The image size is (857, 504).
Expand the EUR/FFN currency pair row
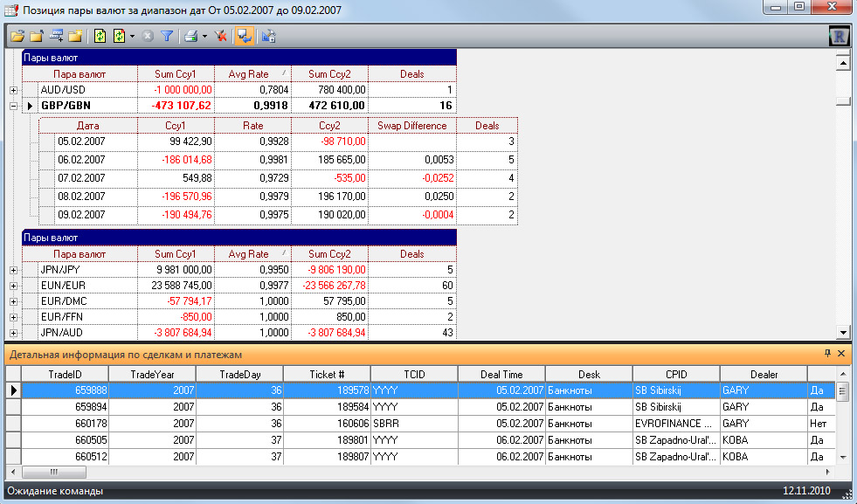[x=14, y=317]
